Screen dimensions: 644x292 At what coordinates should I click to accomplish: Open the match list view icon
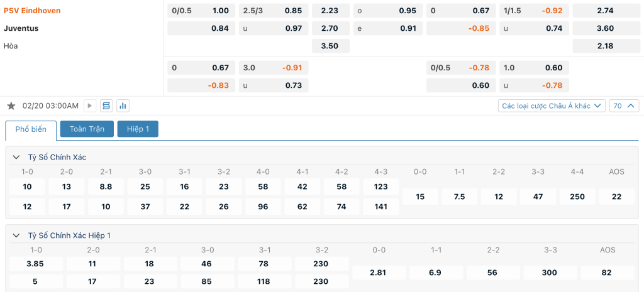[106, 106]
